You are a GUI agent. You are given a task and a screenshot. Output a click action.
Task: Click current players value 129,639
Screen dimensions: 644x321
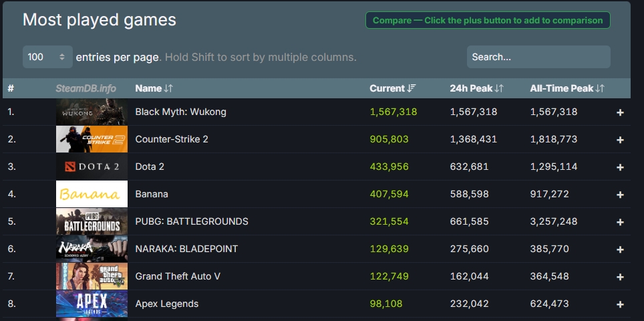click(x=389, y=249)
